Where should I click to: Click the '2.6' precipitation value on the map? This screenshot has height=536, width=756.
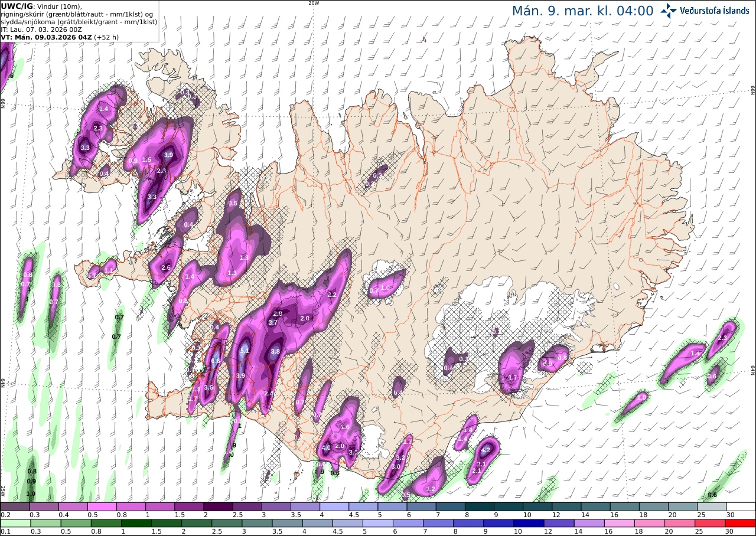166,268
